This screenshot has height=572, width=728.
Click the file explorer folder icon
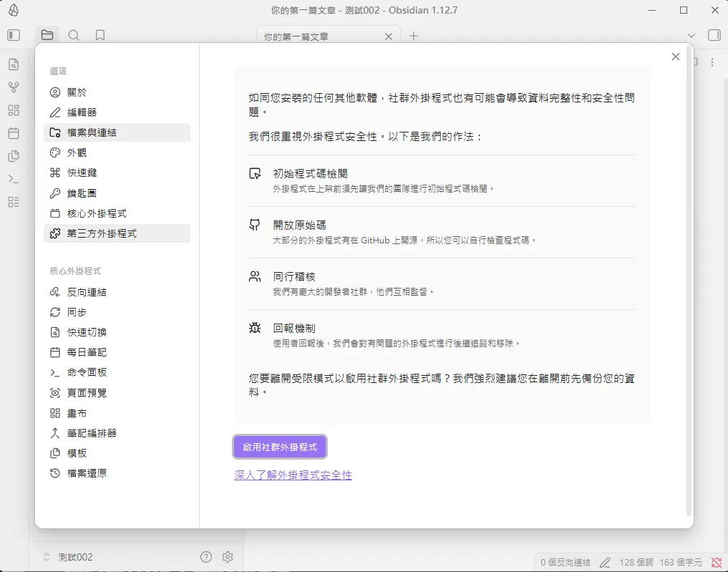point(47,35)
